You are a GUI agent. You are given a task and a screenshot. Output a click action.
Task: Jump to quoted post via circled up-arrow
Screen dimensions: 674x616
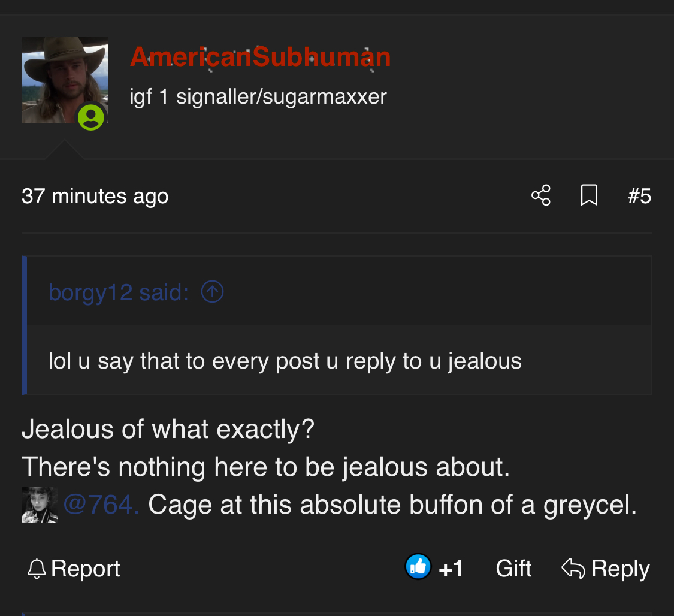[212, 292]
